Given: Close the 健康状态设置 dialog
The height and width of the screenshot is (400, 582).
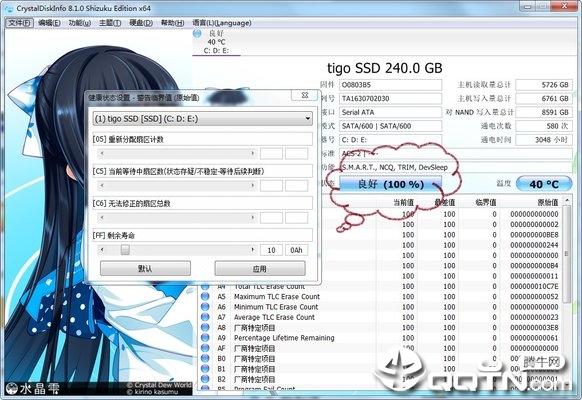Looking at the screenshot, I should point(305,95).
